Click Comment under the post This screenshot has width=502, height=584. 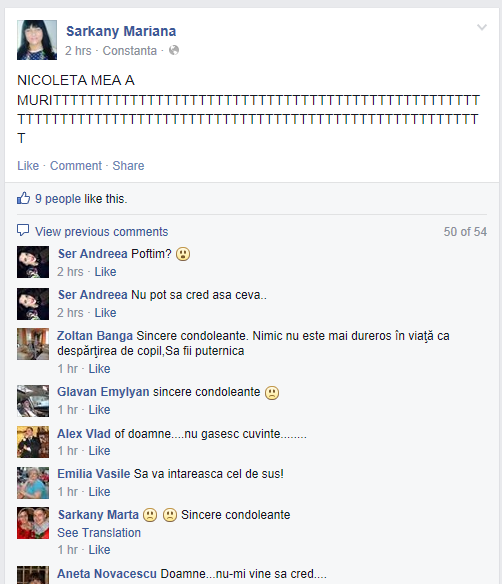[x=76, y=166]
